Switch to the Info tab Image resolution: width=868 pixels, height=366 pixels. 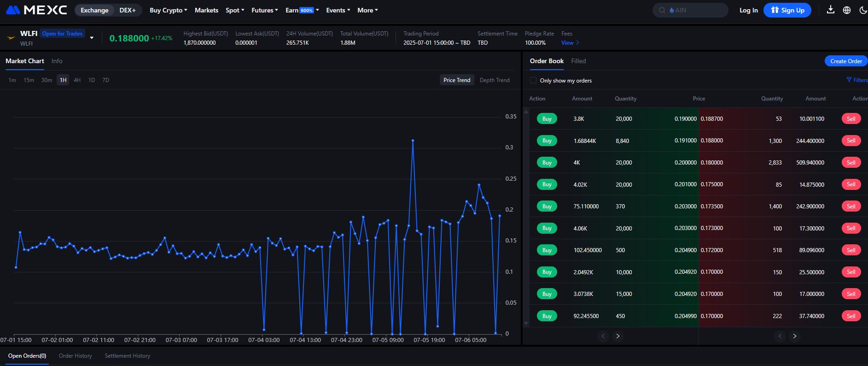57,61
